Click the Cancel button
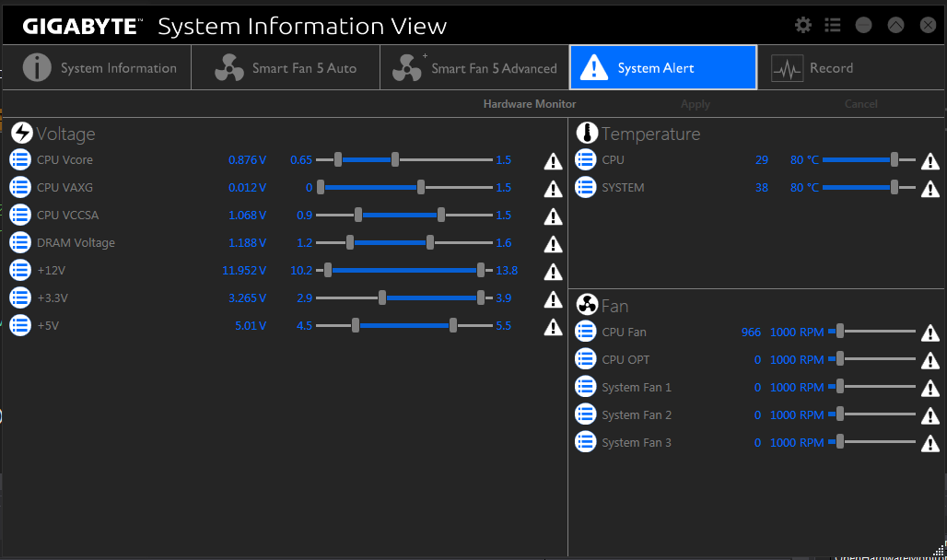 (x=860, y=103)
